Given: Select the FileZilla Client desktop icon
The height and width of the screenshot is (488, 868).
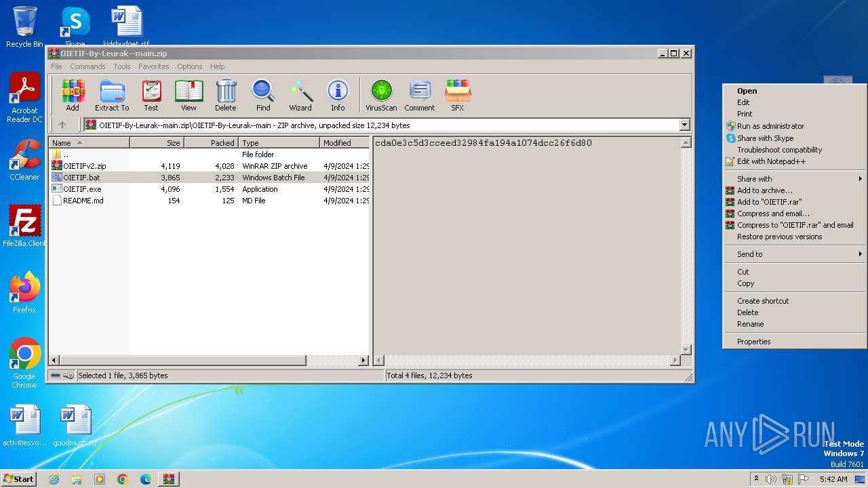Looking at the screenshot, I should point(24,226).
